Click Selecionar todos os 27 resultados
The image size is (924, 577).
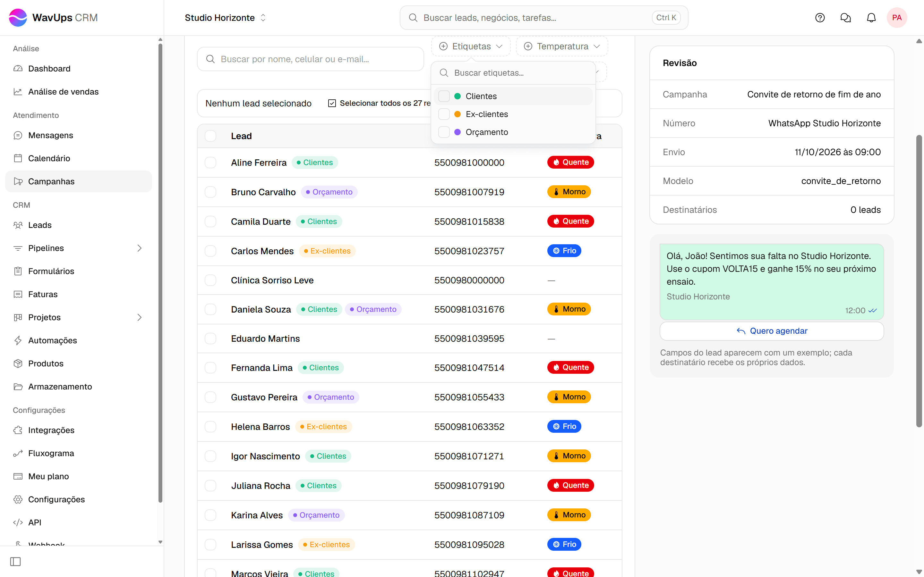pos(379,103)
